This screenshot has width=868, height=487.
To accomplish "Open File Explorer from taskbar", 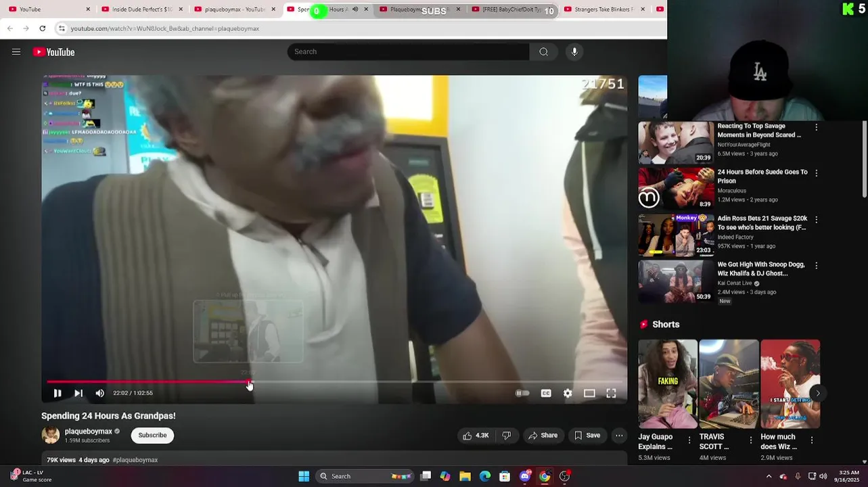I will (465, 476).
